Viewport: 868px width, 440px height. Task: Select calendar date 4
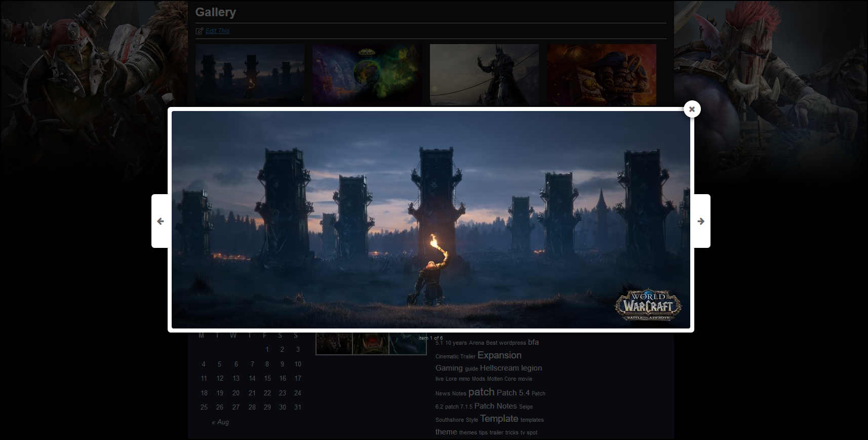click(204, 364)
